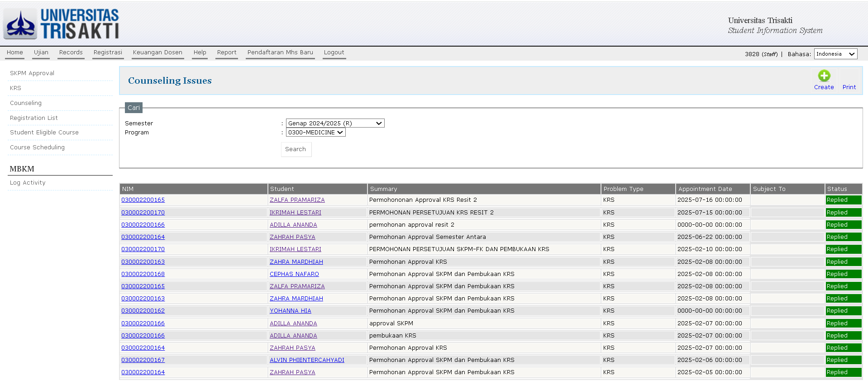Click the Subject To column header
Image resolution: width=868 pixels, height=385 pixels.
[x=787, y=189]
